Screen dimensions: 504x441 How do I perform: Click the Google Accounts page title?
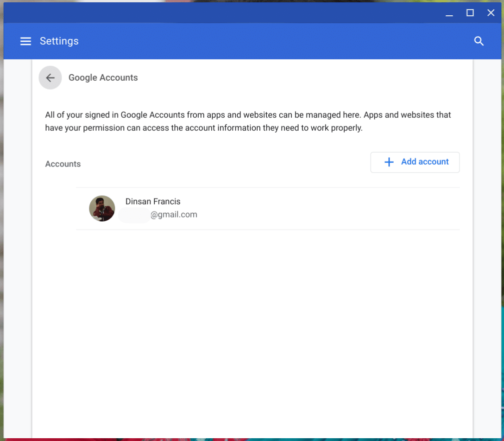[x=103, y=77]
